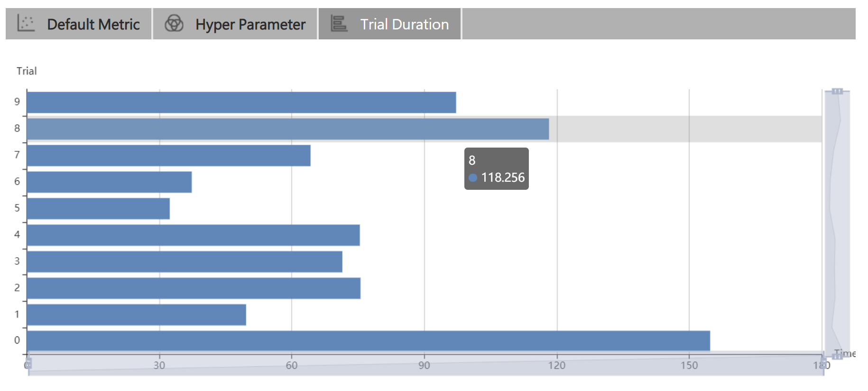
Task: Click the top handle of vertical zoom slider
Action: click(x=837, y=91)
